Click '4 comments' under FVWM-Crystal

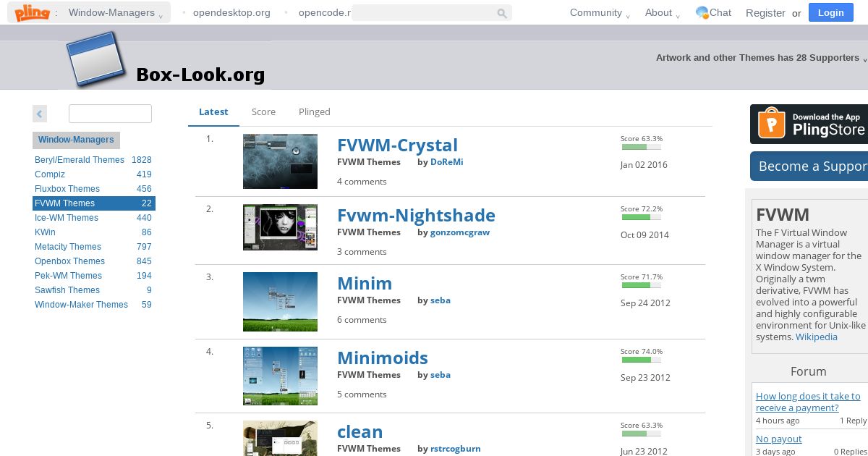362,182
